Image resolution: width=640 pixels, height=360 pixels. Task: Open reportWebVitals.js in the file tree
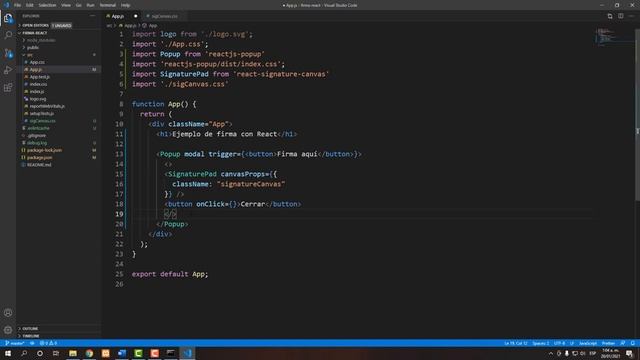coord(47,106)
